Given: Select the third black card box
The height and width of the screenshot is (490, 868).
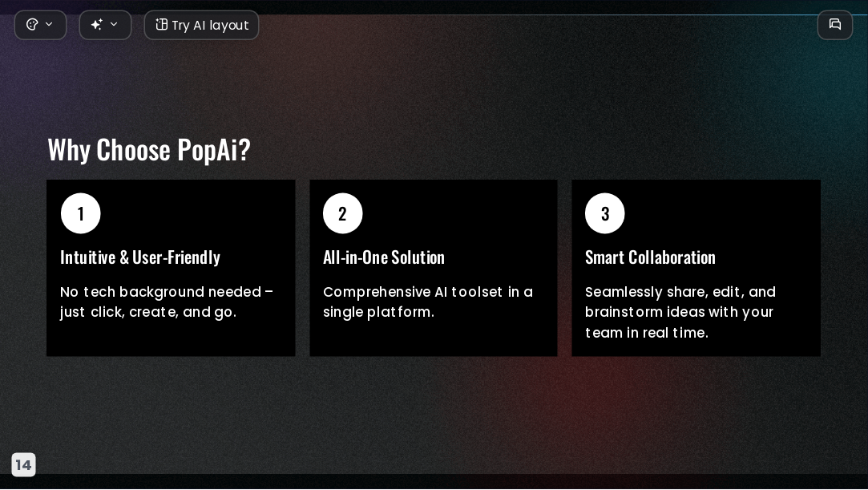Looking at the screenshot, I should click(696, 268).
